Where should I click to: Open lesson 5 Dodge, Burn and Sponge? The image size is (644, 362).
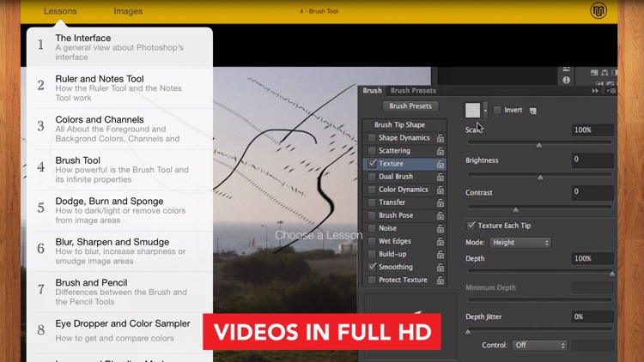[x=119, y=210]
